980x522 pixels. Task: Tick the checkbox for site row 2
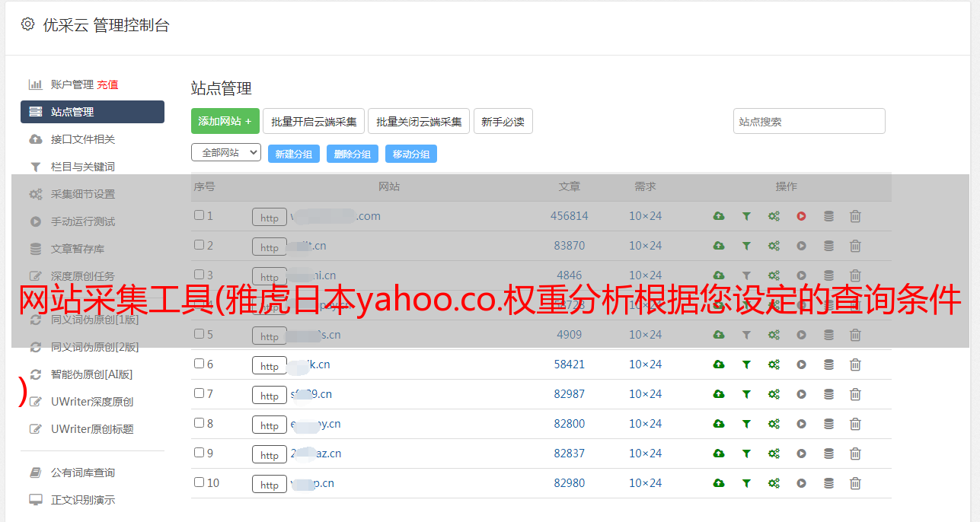click(199, 245)
